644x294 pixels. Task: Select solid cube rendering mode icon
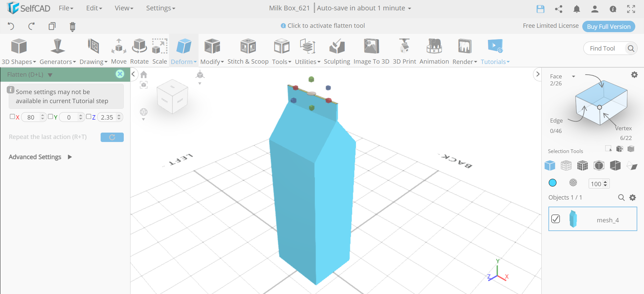coord(550,165)
